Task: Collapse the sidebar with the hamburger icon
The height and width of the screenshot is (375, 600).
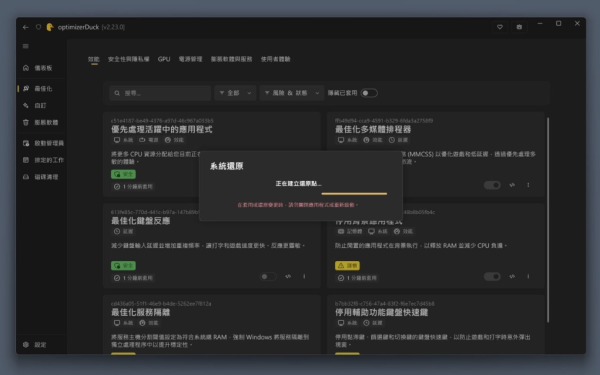Action: (26, 46)
